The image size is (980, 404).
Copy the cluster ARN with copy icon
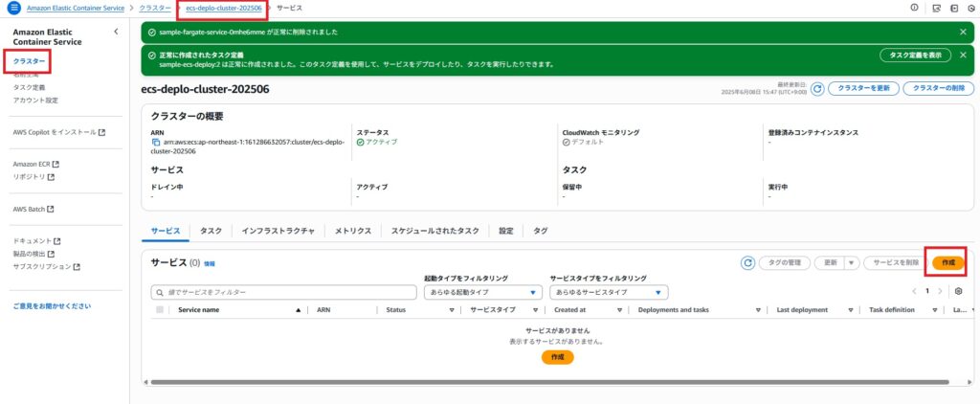coord(156,143)
